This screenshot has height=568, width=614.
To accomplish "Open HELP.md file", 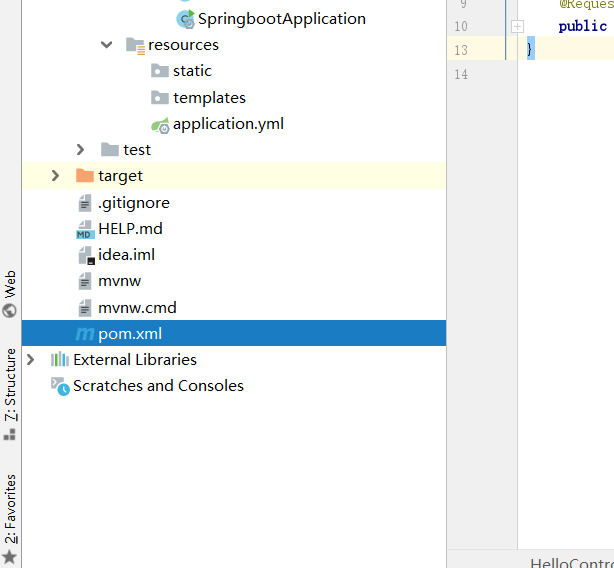I will tap(130, 229).
